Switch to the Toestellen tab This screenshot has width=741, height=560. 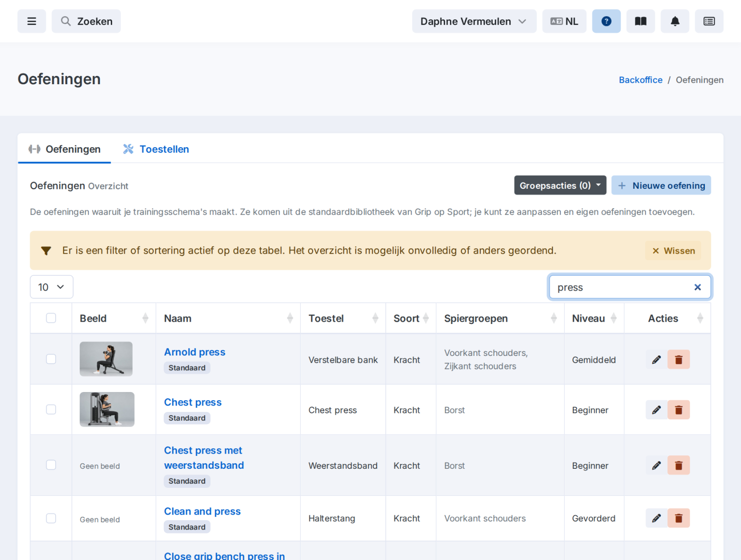pos(156,149)
